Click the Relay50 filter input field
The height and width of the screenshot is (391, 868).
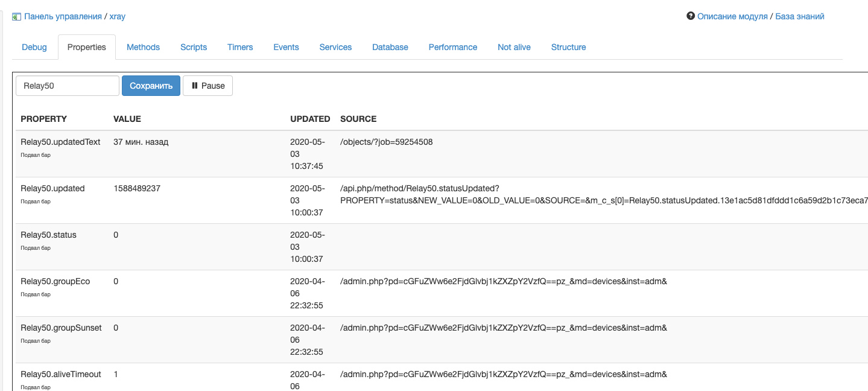click(x=68, y=86)
